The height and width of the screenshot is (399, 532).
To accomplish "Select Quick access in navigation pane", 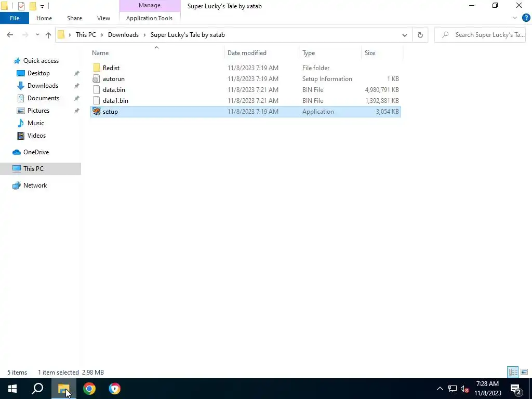I will [41, 61].
